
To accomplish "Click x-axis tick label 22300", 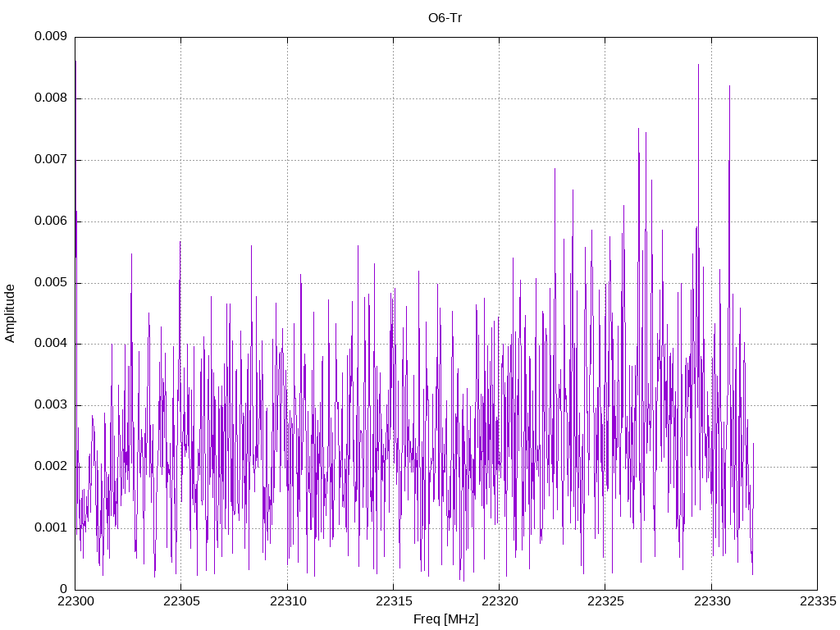I will tap(75, 601).
